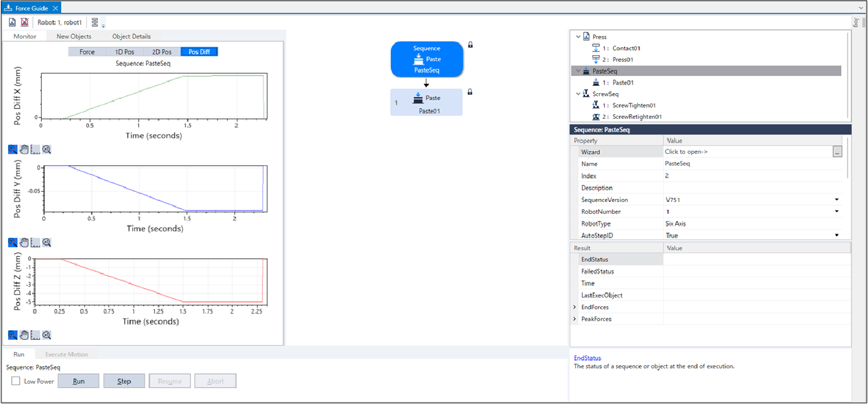Switch graph view to Force

(x=87, y=52)
